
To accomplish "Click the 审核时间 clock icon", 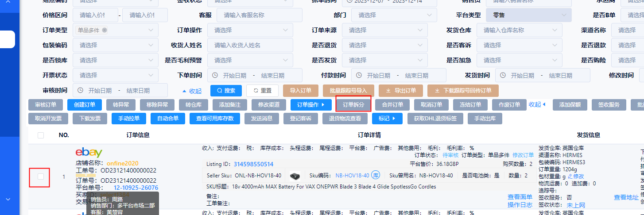I will (x=80, y=90).
